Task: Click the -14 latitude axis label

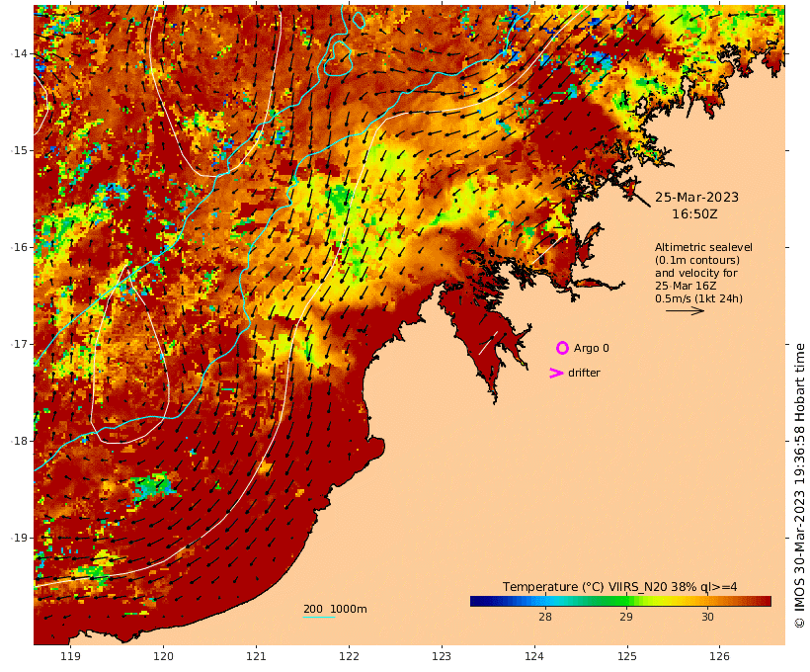Action: coord(19,53)
